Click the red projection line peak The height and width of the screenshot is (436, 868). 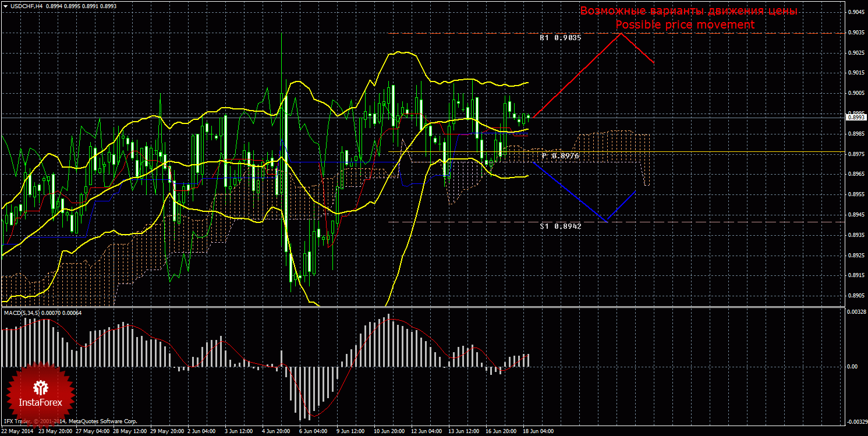point(621,33)
